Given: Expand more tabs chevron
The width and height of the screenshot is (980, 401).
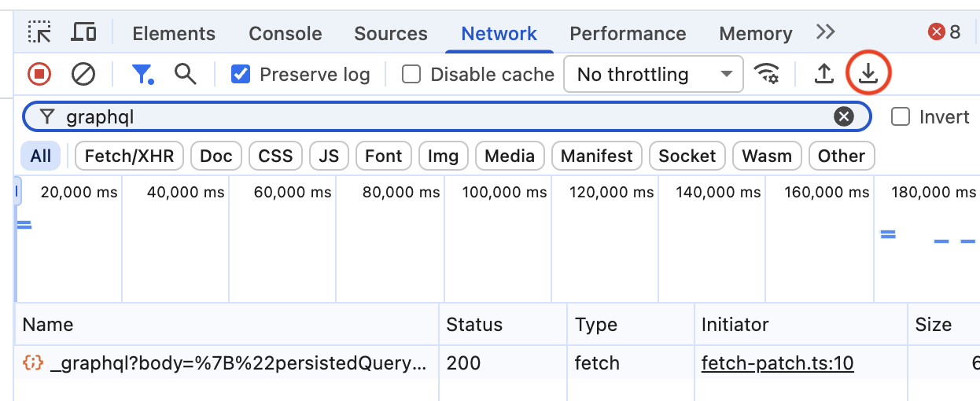Looking at the screenshot, I should coord(825,32).
